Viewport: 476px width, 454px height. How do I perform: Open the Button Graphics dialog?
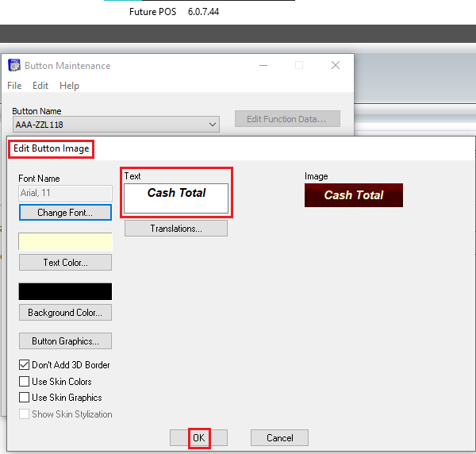[65, 341]
